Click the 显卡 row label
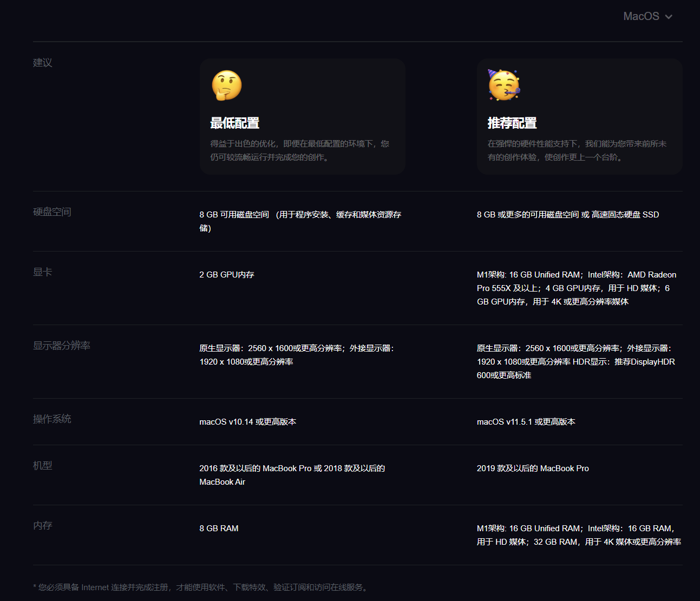Image resolution: width=700 pixels, height=601 pixels. point(43,272)
